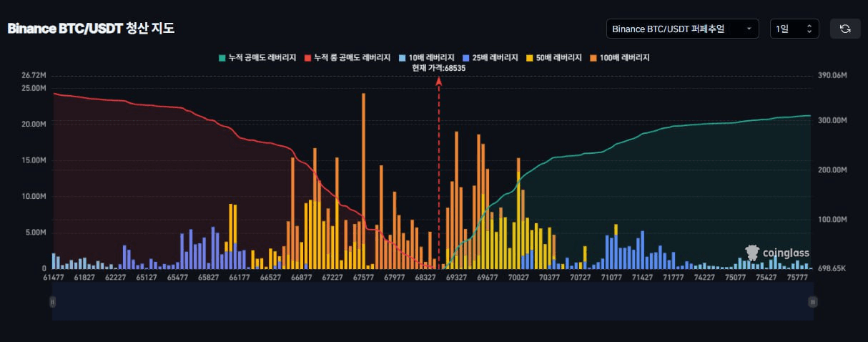Screen dimensions: 868x342
Task: Click the red square of 누적 롱 공매도 레버리지
Action: click(x=308, y=57)
